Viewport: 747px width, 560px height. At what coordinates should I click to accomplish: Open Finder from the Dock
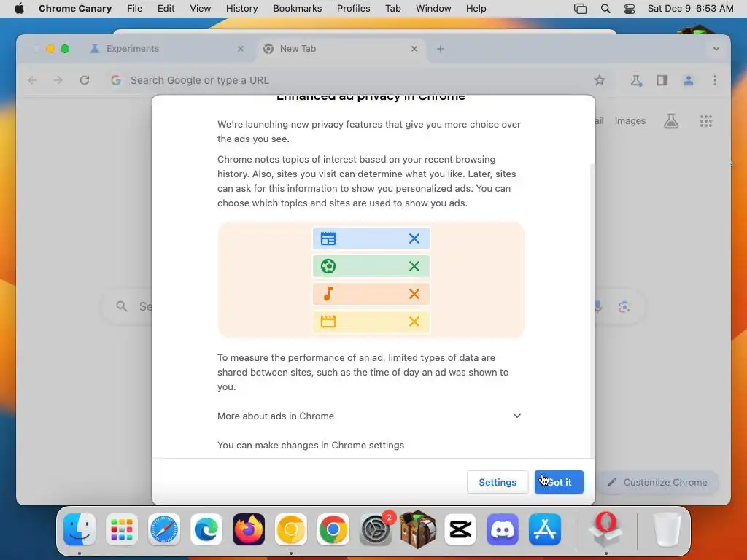(x=80, y=529)
